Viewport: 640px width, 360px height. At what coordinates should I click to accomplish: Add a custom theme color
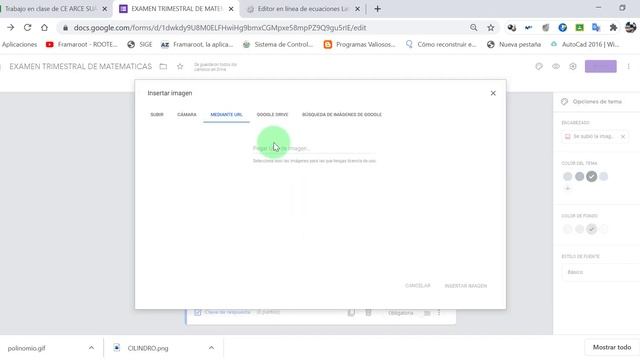[567, 189]
